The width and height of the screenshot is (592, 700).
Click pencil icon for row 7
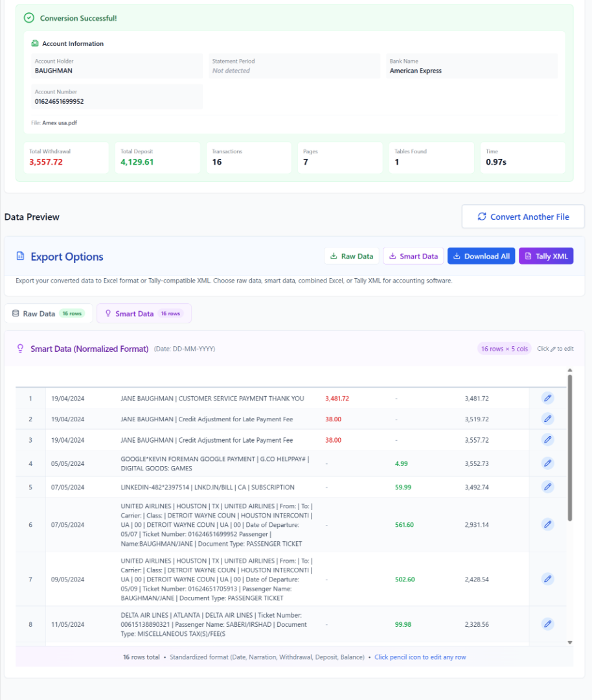547,579
